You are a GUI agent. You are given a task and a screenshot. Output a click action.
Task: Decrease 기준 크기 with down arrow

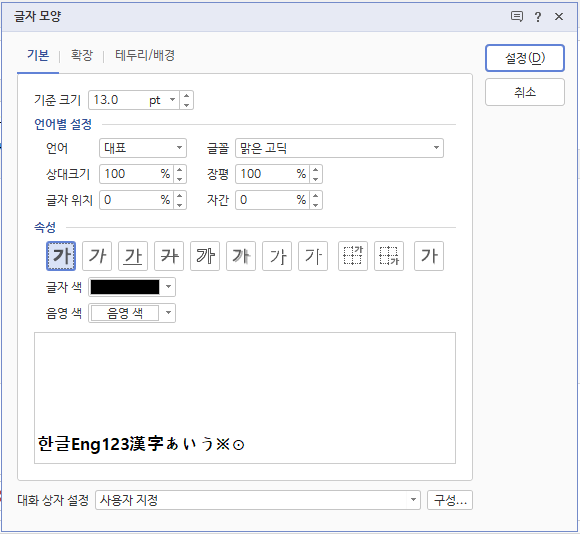[x=186, y=105]
